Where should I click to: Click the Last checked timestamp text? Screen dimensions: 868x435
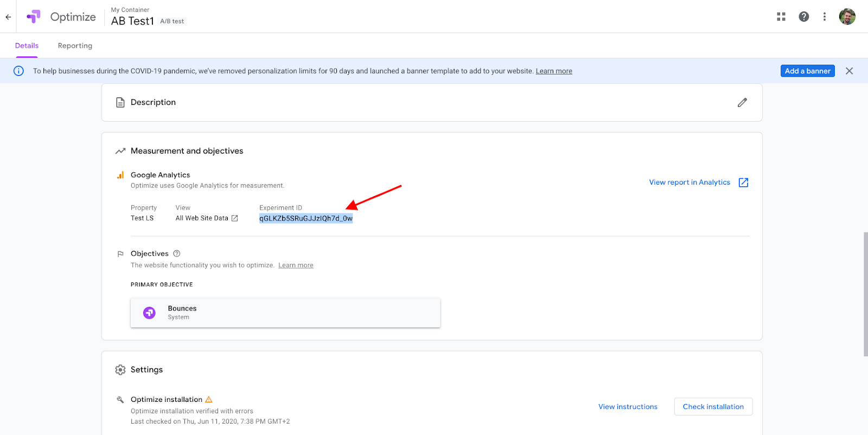210,421
